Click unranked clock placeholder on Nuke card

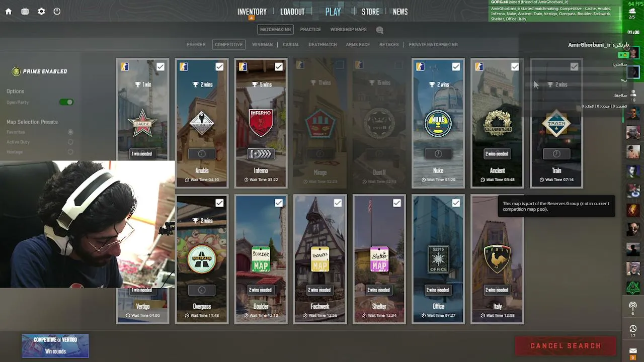[x=438, y=154]
